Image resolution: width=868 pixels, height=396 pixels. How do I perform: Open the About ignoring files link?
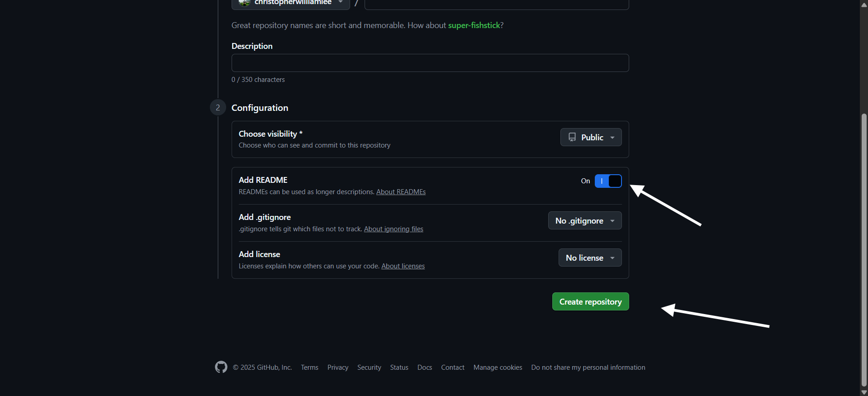click(394, 229)
